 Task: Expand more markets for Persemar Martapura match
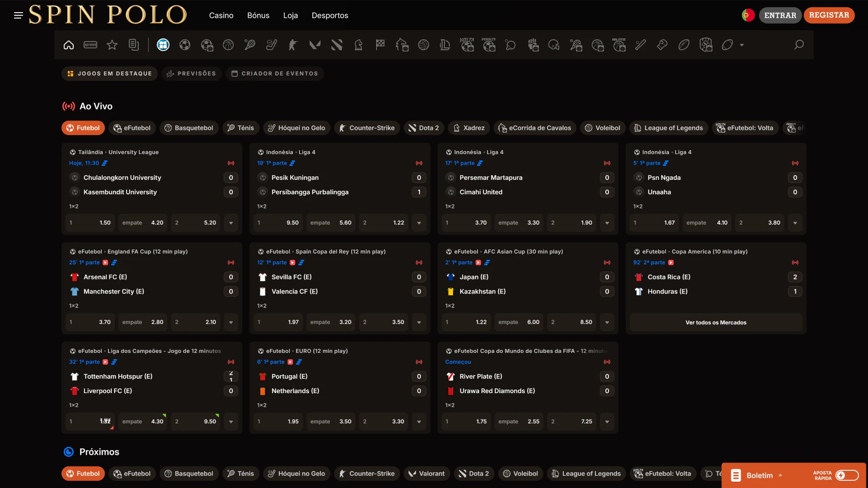[x=607, y=223]
